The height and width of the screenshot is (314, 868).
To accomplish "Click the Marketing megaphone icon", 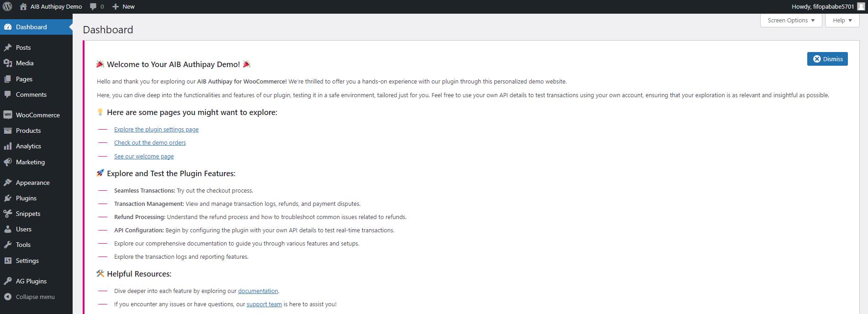I will tap(8, 162).
